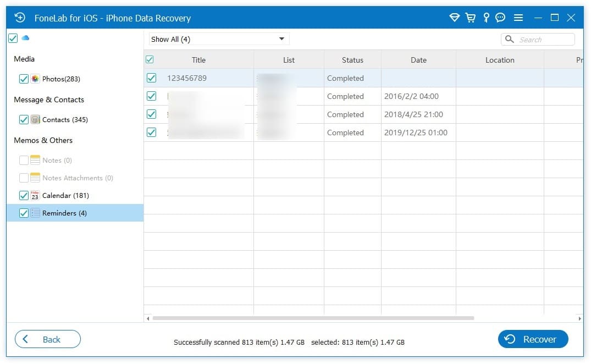Viewport: 591px width, 364px height.
Task: Click the Recover button
Action: [533, 339]
